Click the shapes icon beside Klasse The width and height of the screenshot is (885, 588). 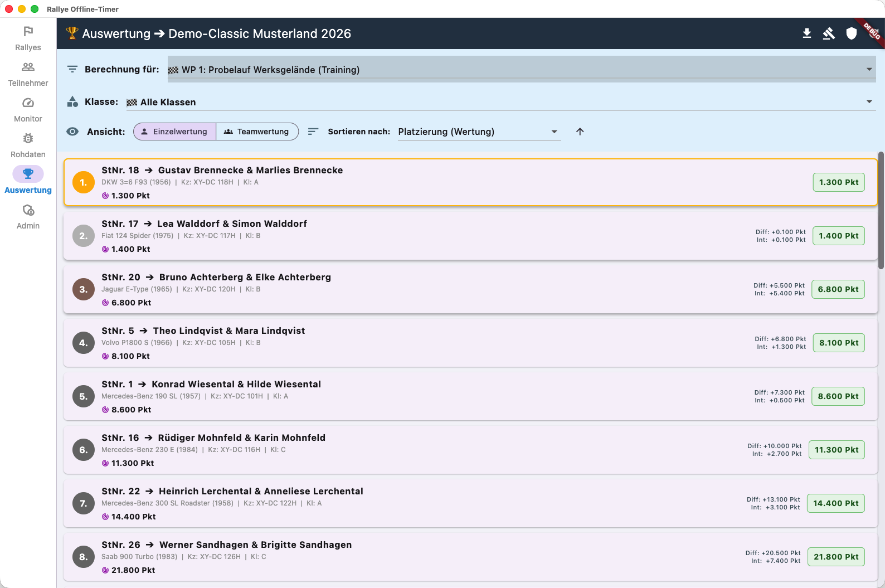(72, 101)
